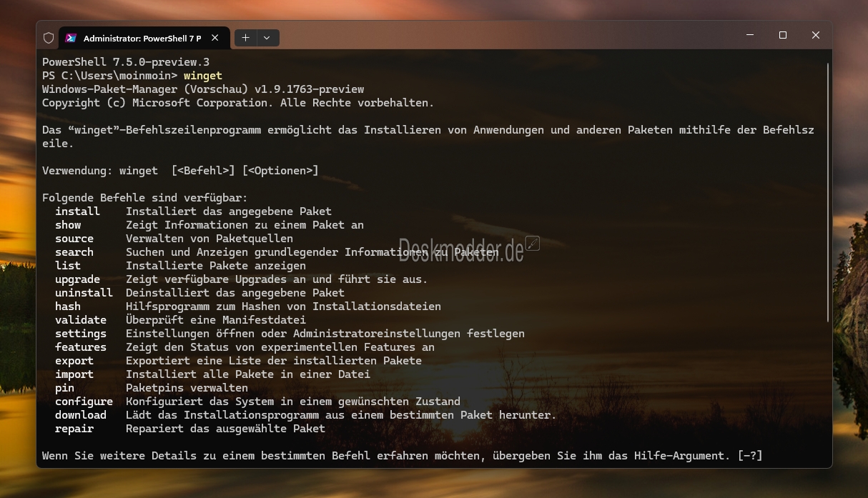Expand the new tab profile dropdown
868x498 pixels.
tap(267, 38)
